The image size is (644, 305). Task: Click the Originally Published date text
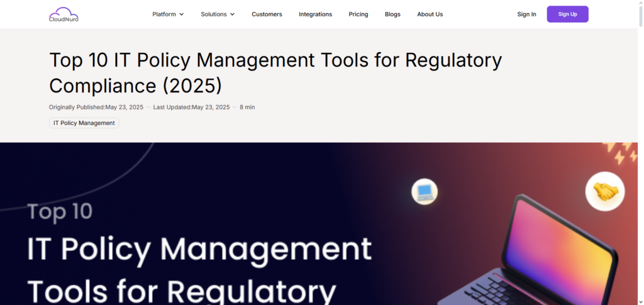96,107
